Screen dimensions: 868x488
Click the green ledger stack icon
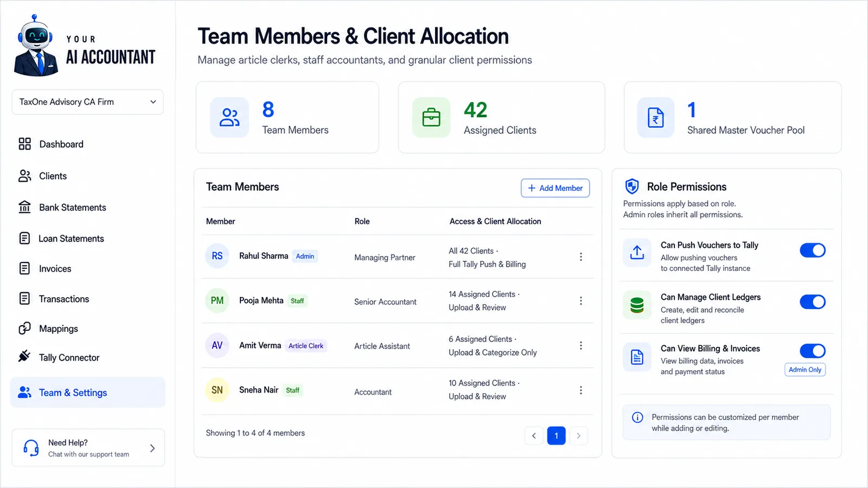pos(637,305)
